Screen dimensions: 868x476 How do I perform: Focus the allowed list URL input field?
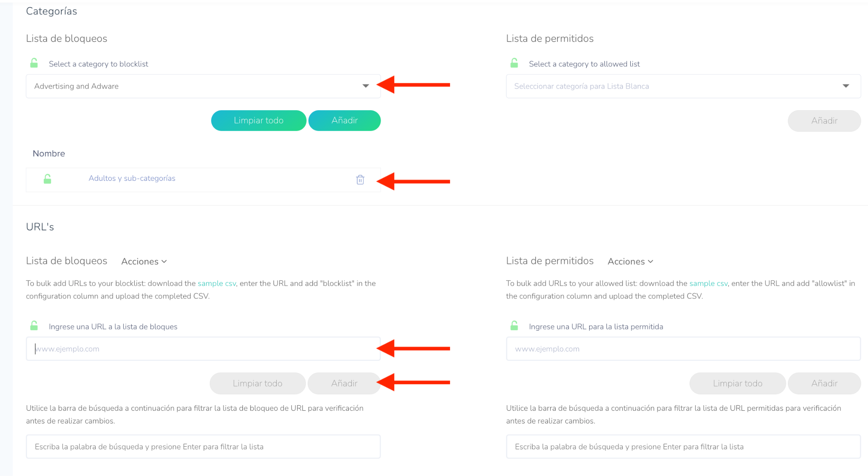coord(683,349)
